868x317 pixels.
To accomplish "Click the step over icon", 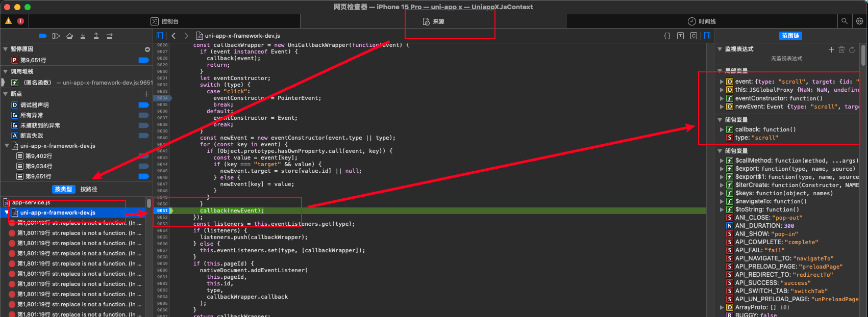I will (x=69, y=36).
